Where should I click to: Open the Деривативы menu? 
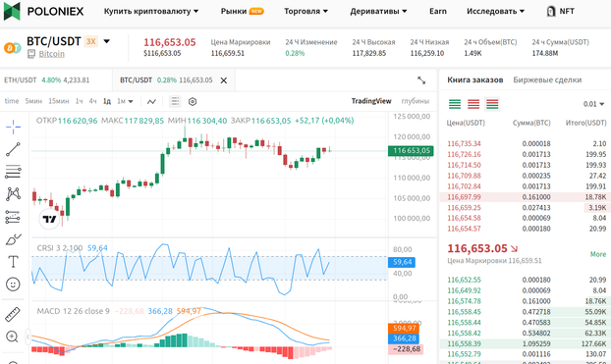[x=378, y=12]
